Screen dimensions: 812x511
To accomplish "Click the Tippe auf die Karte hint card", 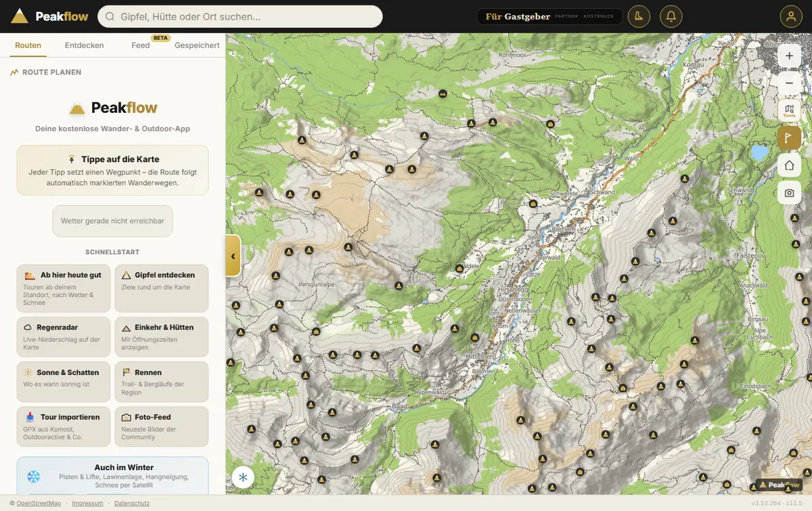I will coord(112,170).
